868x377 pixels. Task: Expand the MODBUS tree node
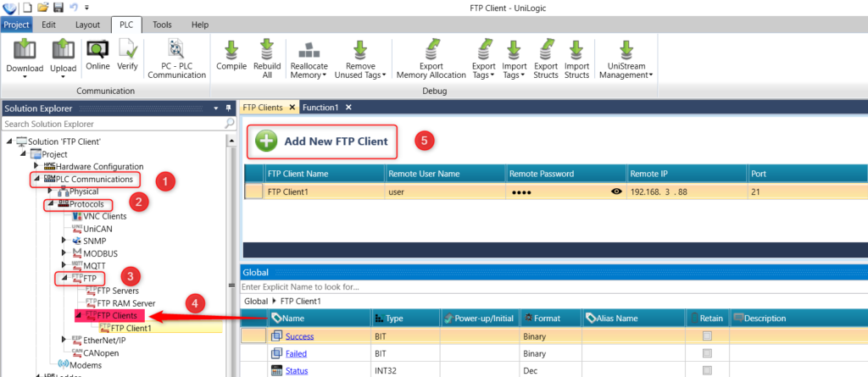(x=65, y=253)
